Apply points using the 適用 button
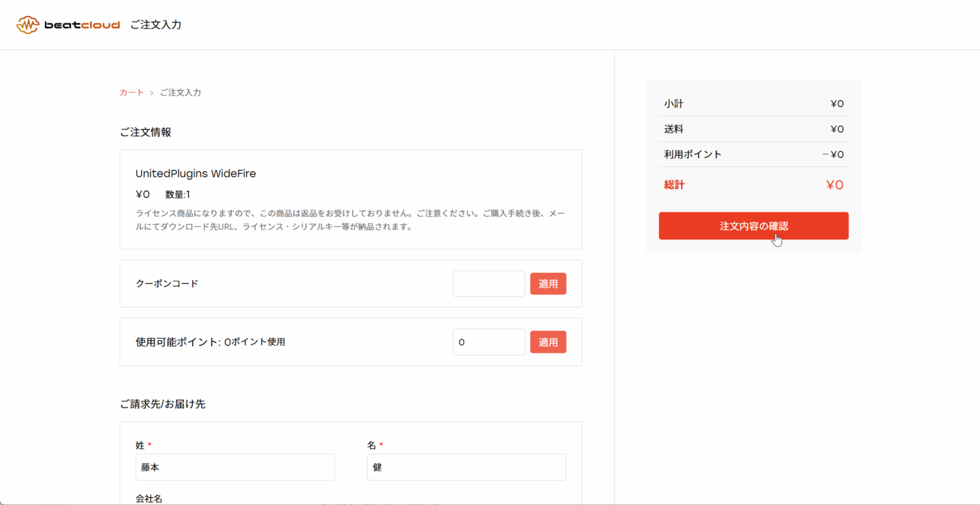This screenshot has width=980, height=505. (547, 342)
